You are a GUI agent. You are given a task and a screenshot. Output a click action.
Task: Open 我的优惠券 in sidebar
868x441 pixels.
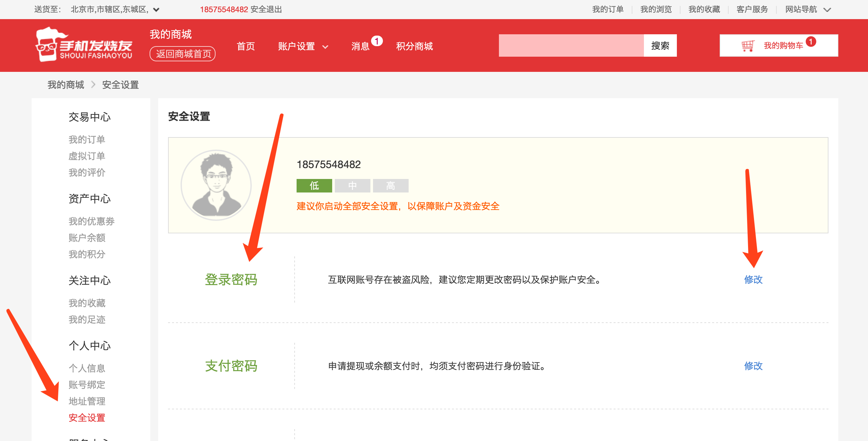coord(92,221)
